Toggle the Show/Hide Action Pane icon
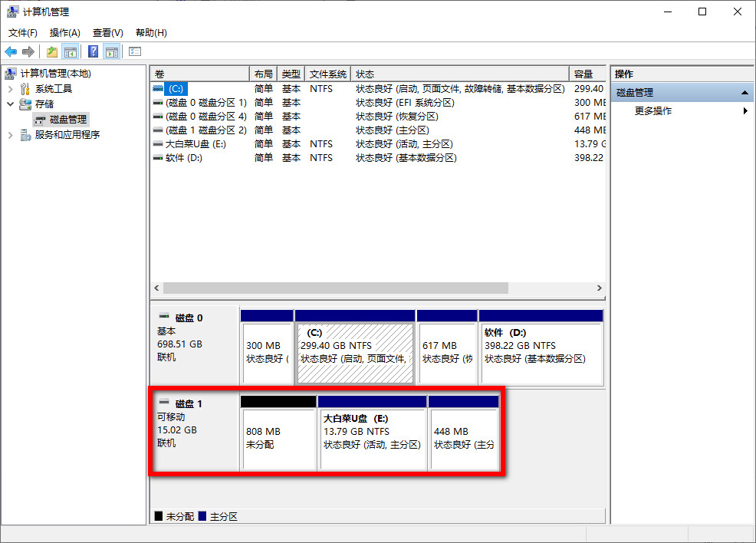 click(x=112, y=51)
